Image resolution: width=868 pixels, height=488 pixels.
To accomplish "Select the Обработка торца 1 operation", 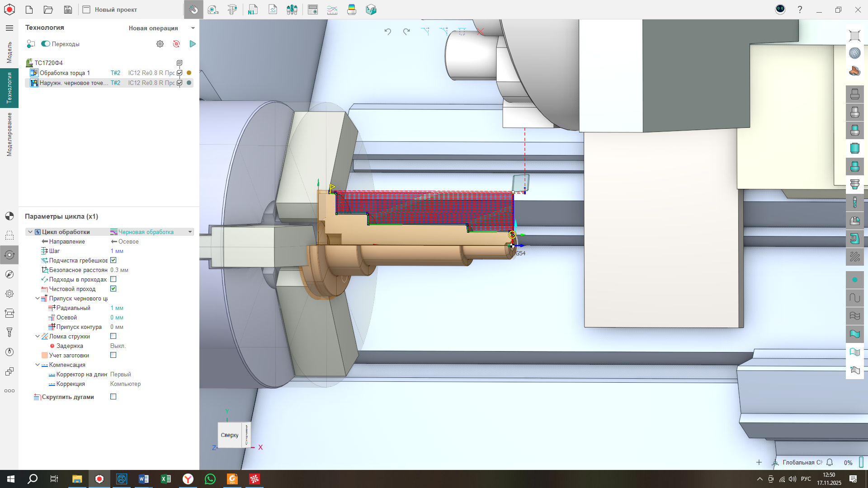I will 65,73.
